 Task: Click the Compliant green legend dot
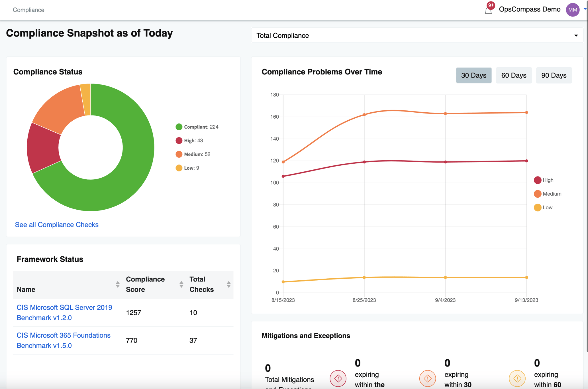[x=179, y=127]
